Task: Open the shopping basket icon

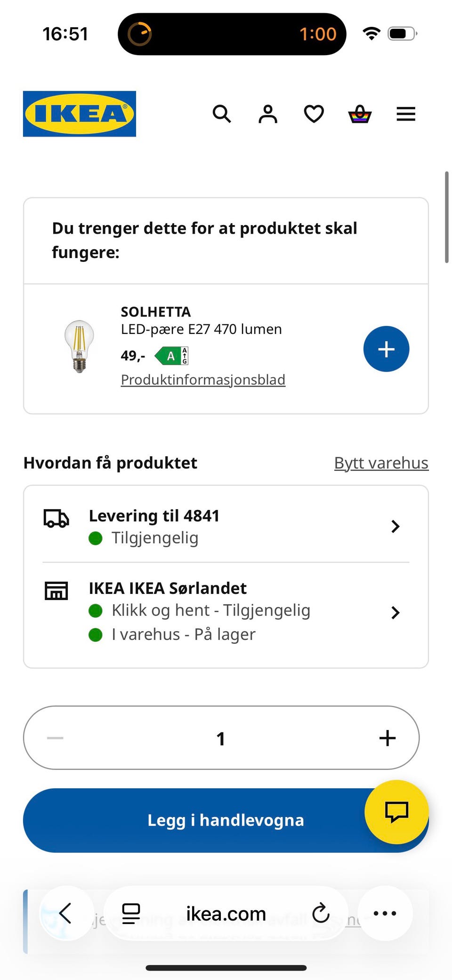Action: tap(360, 114)
